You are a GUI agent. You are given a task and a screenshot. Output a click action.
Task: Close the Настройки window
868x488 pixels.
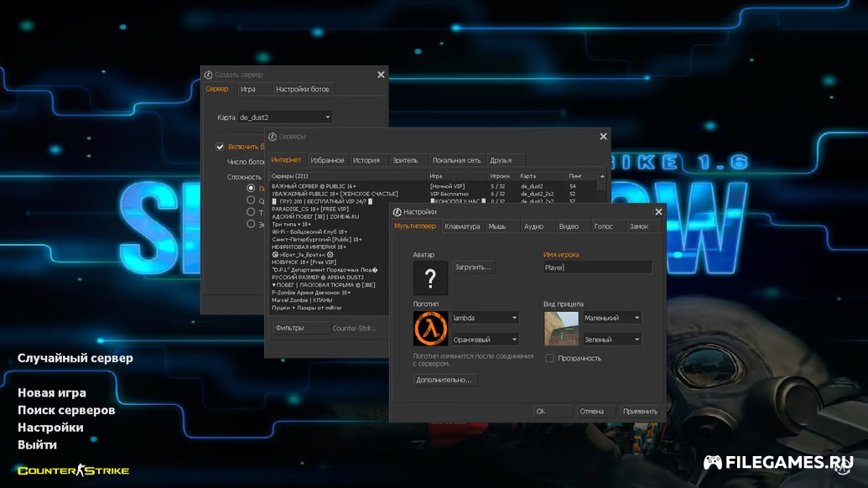[x=658, y=212]
